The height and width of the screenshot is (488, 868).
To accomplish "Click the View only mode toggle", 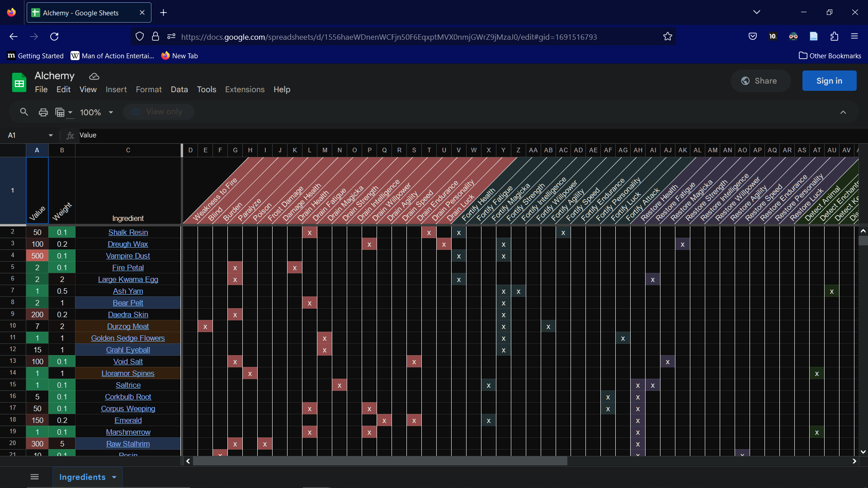I will [x=159, y=112].
